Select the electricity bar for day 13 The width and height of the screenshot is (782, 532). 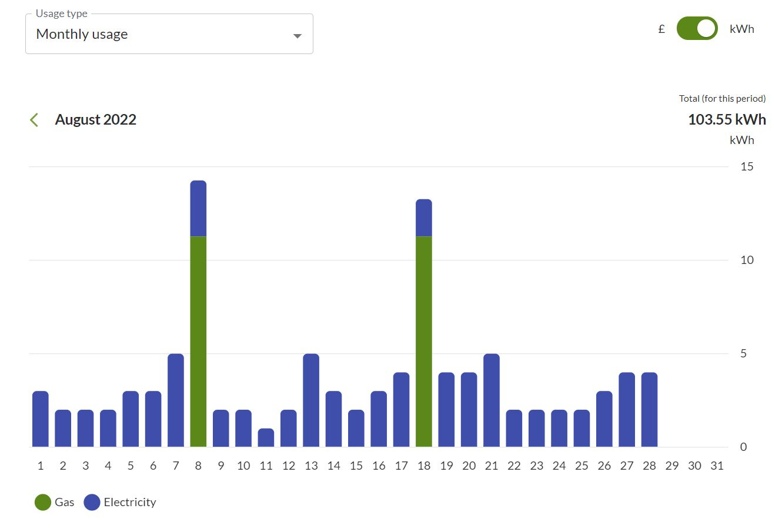pyautogui.click(x=311, y=400)
